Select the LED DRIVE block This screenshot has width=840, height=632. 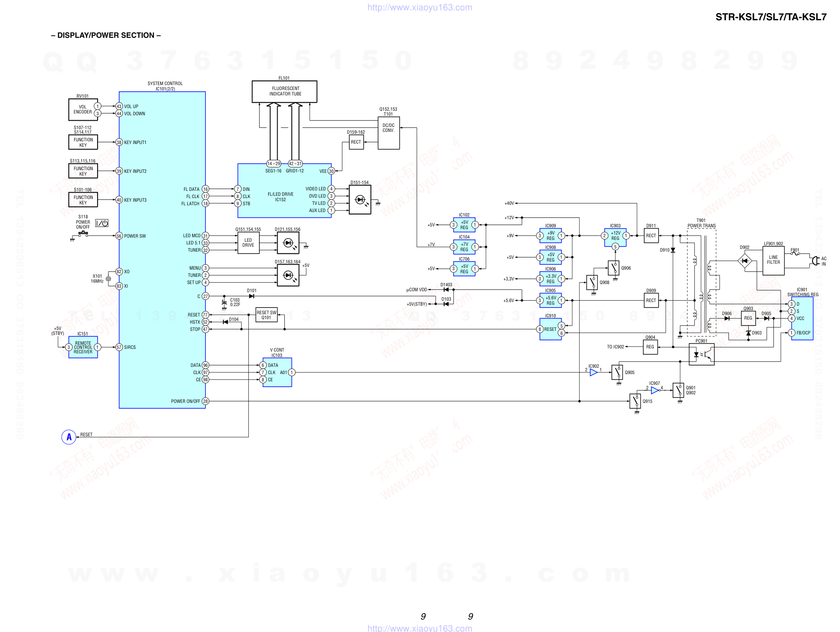point(248,243)
